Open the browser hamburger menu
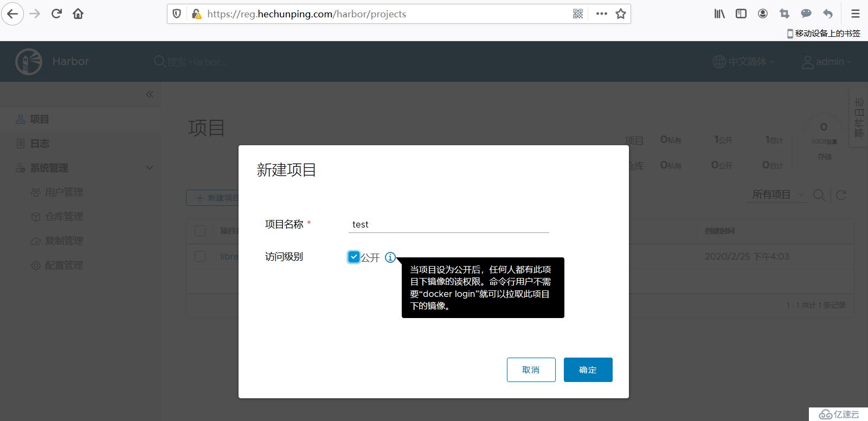 point(856,14)
